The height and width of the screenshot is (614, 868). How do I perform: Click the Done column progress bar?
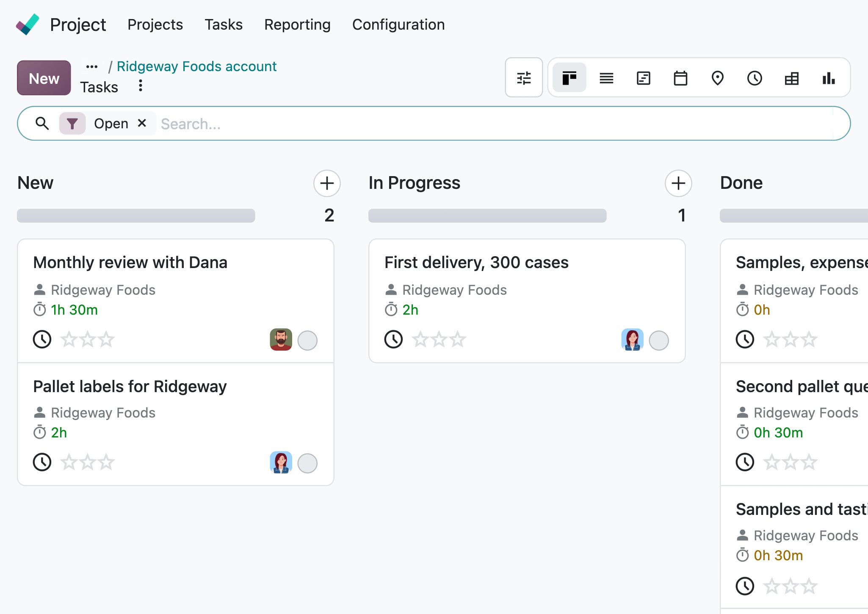[x=794, y=216]
